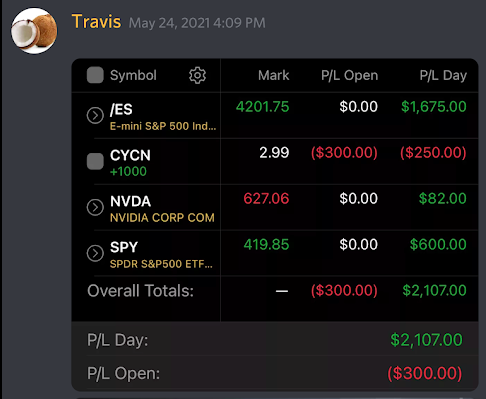Click the Symbol column header

point(133,75)
